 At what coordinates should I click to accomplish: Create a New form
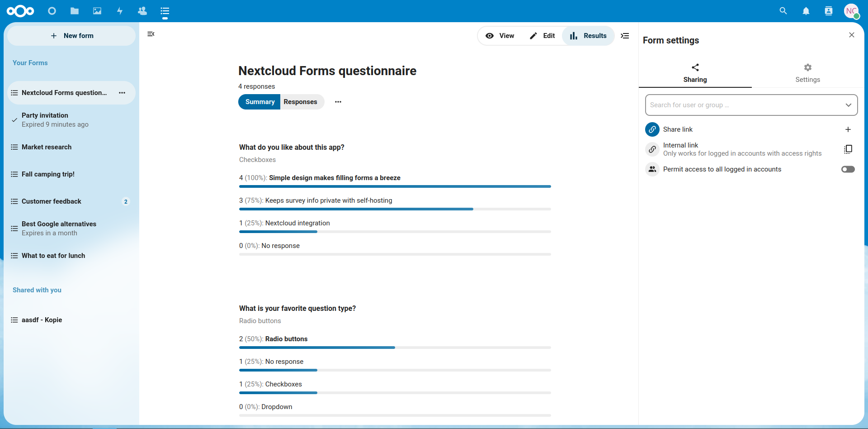click(x=71, y=36)
